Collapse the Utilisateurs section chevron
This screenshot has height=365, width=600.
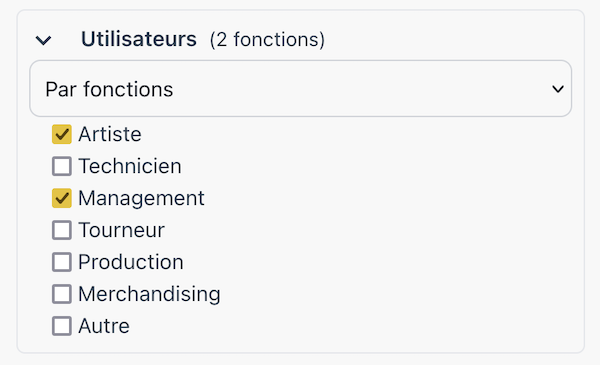point(43,40)
